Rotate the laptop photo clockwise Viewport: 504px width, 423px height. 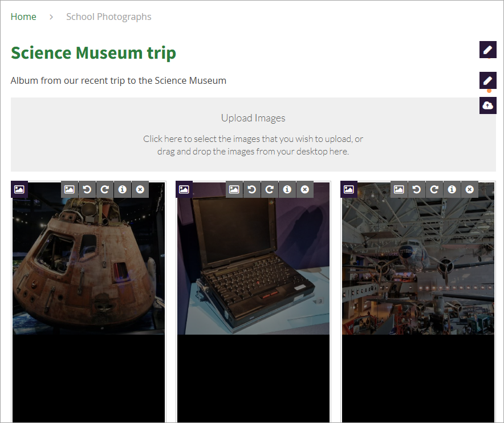270,190
